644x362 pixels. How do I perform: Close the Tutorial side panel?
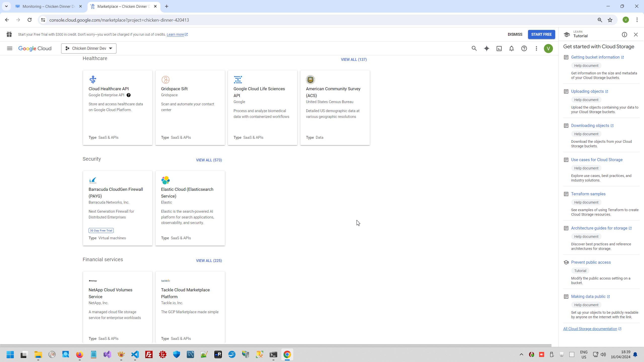(x=636, y=35)
